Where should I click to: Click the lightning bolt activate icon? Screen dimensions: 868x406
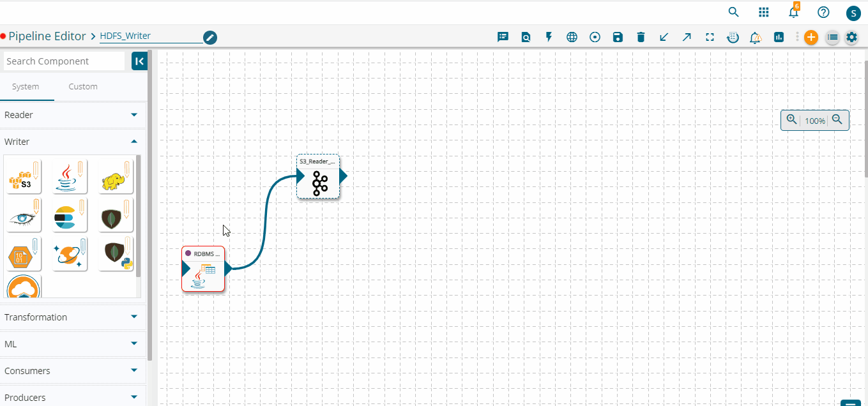[549, 37]
